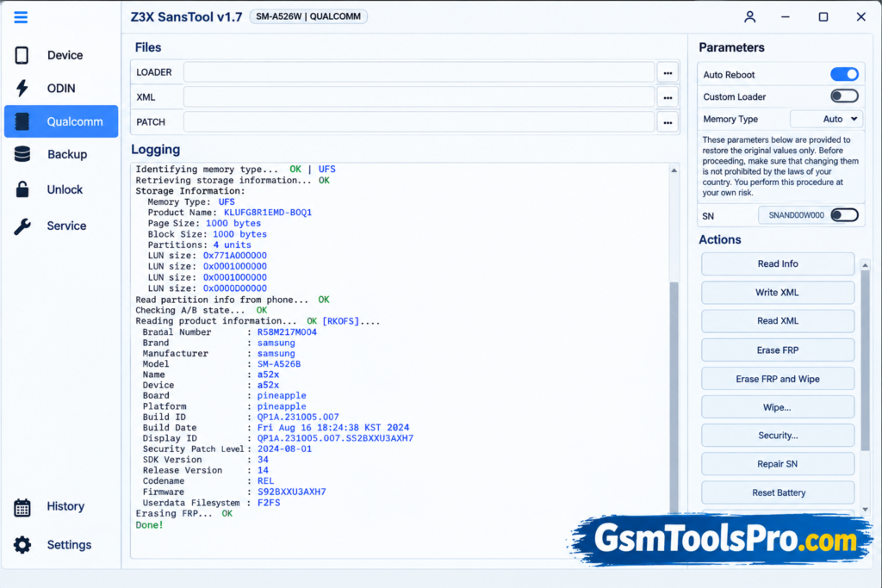Click the PATCH file path field
Viewport: 882px width, 588px height.
(419, 122)
